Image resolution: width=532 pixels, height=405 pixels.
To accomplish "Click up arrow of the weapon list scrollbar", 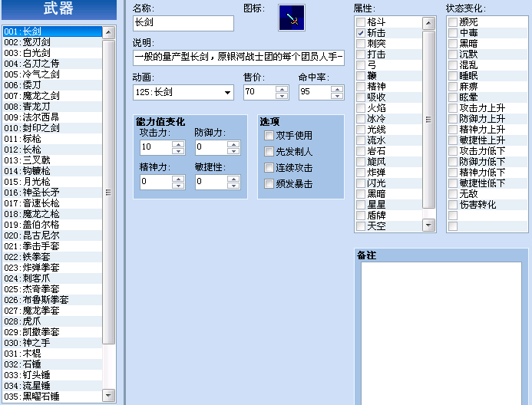I will tap(108, 32).
